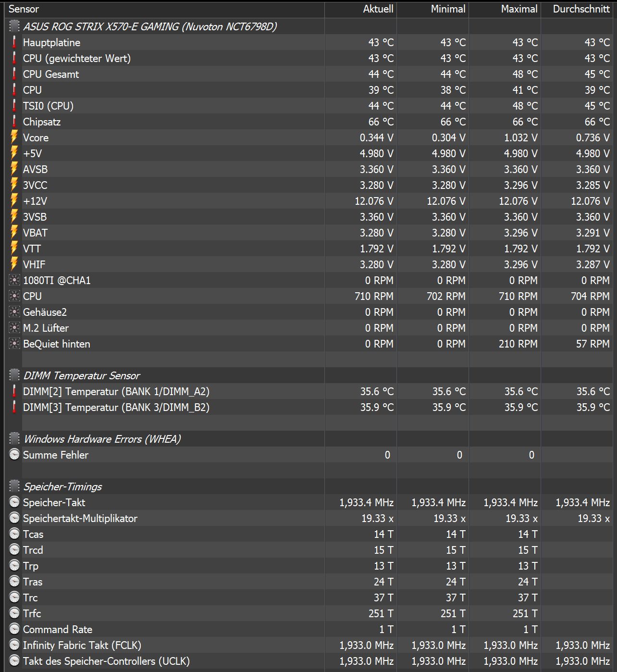
Task: Click the lightning icon beside 3VSB
Action: point(14,217)
